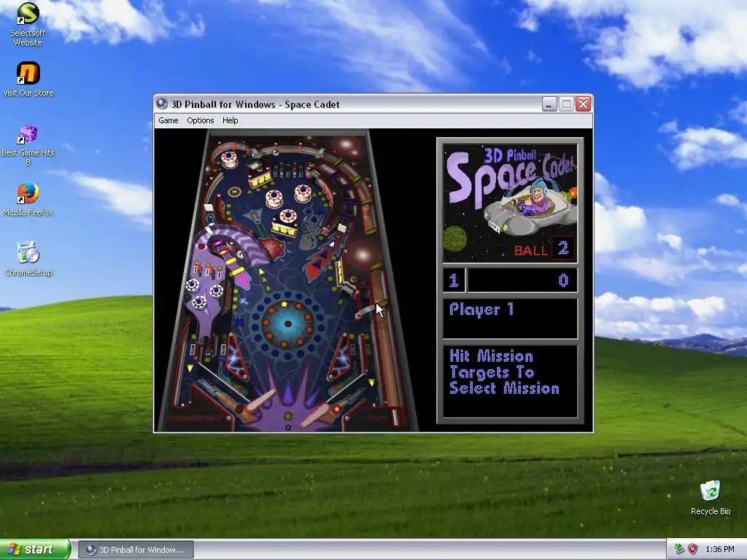The height and width of the screenshot is (560, 747).
Task: Click the blue circular wormhole center target
Action: 287,324
